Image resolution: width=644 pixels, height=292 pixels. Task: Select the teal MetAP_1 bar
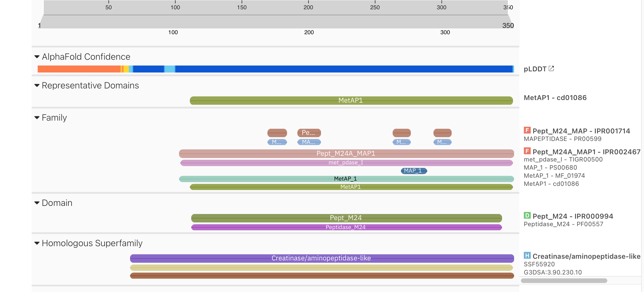[x=346, y=179]
